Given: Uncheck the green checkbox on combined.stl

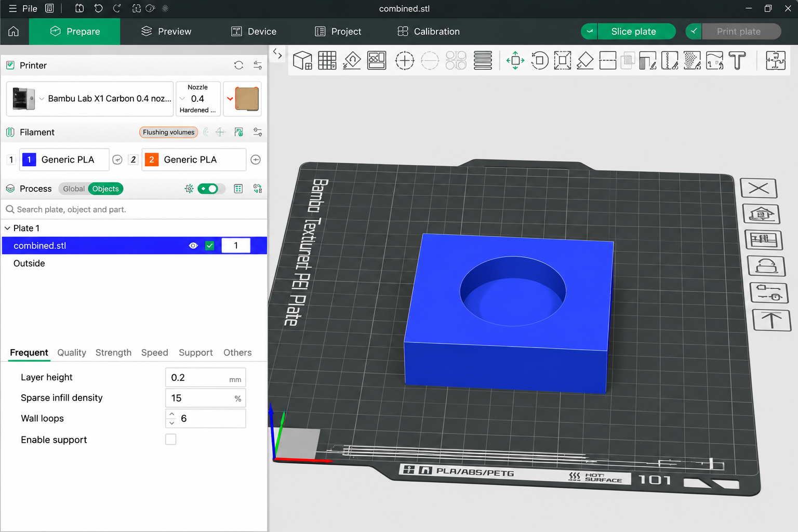Looking at the screenshot, I should click(x=210, y=246).
